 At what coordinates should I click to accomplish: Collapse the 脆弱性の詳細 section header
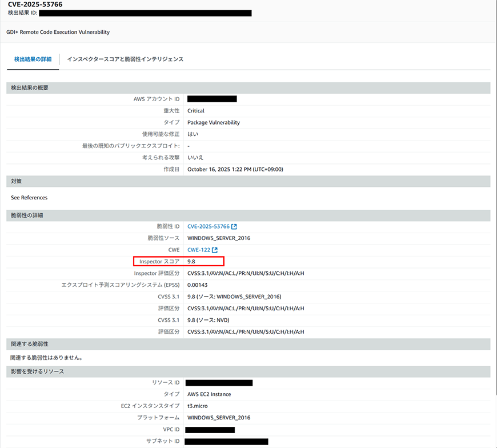tap(27, 215)
